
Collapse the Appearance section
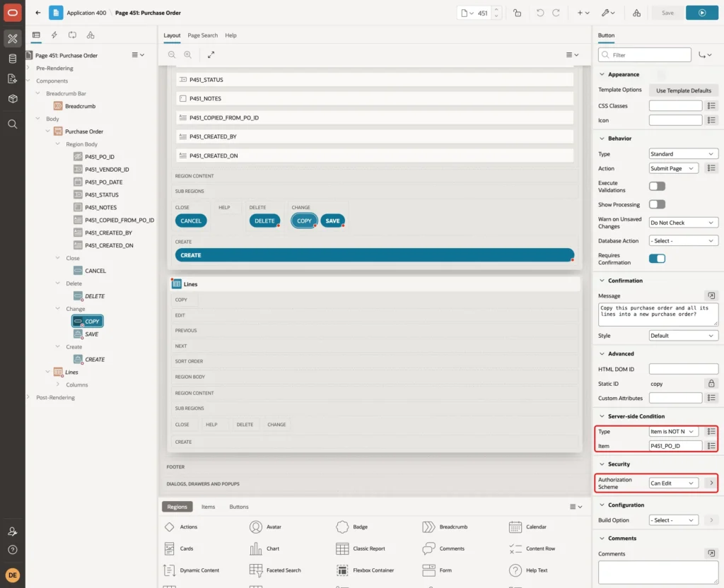602,74
